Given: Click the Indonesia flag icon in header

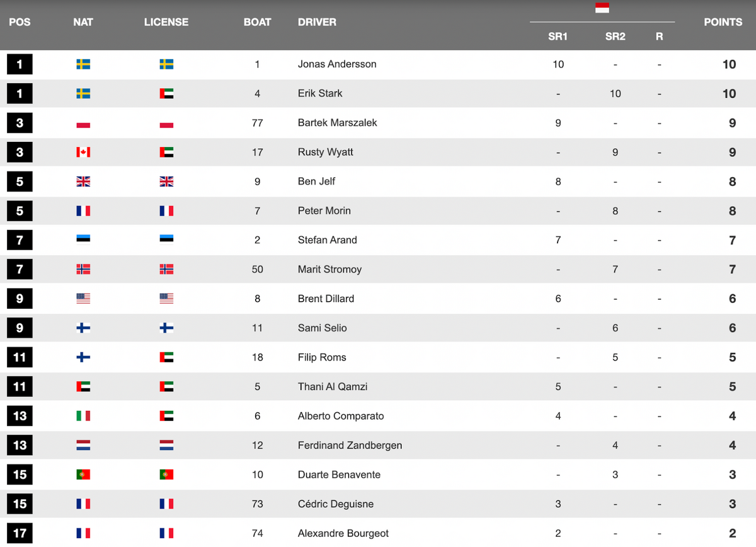Looking at the screenshot, I should (602, 8).
